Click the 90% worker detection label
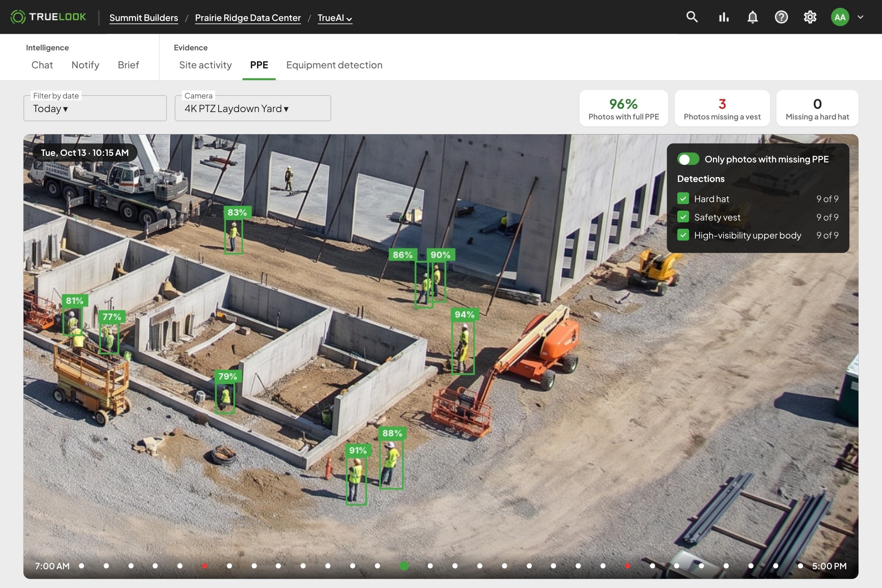Viewport: 882px width, 588px height. tap(441, 255)
